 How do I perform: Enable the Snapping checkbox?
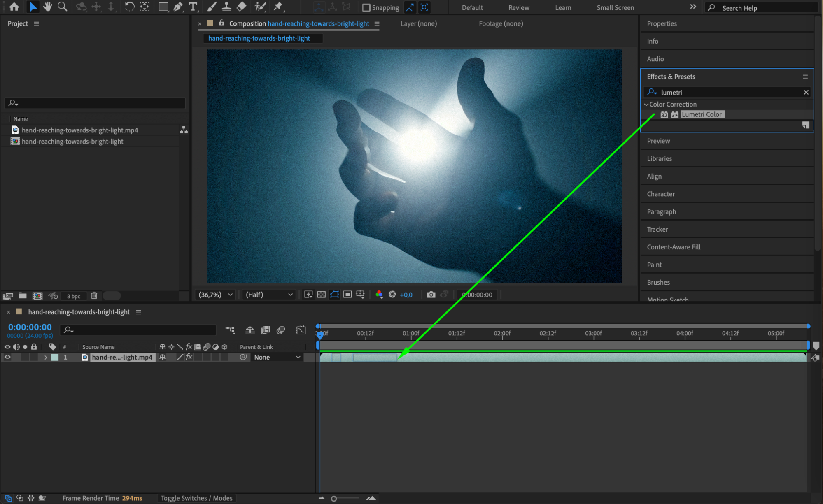point(366,7)
